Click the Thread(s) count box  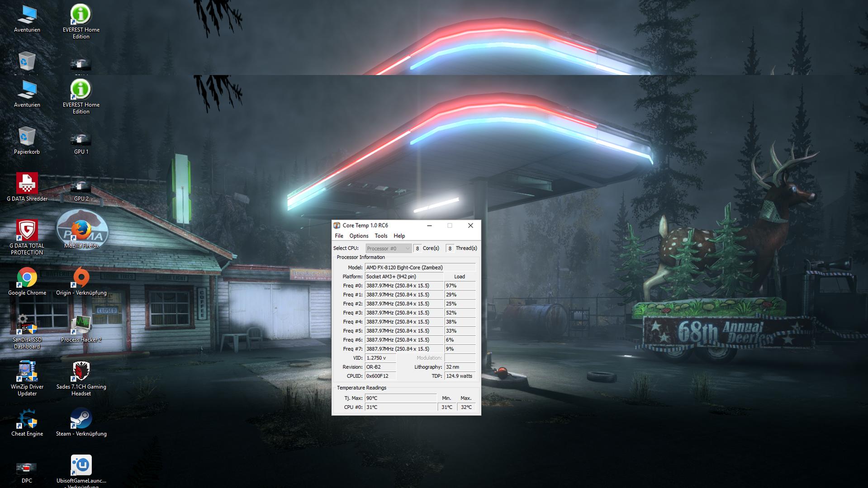pyautogui.click(x=450, y=248)
